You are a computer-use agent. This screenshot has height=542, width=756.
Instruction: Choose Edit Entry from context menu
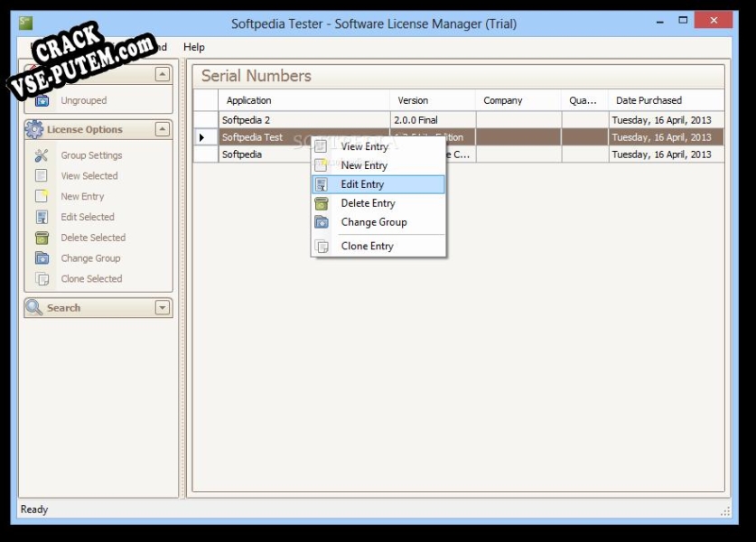point(378,184)
